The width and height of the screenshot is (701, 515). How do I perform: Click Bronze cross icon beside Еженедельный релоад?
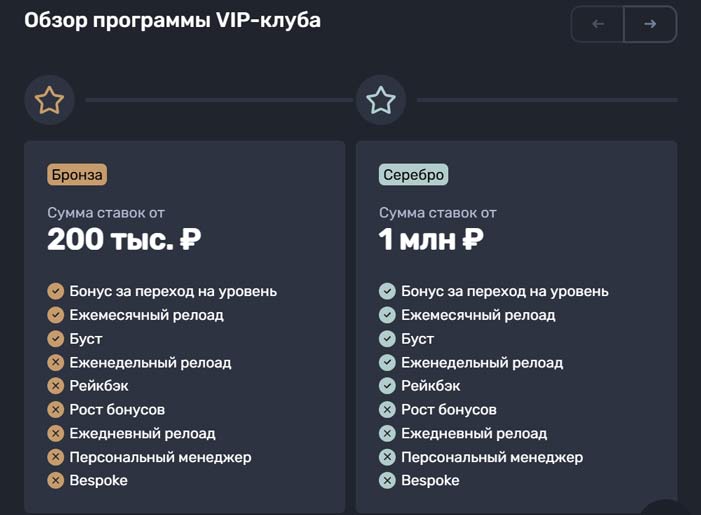pyautogui.click(x=56, y=362)
